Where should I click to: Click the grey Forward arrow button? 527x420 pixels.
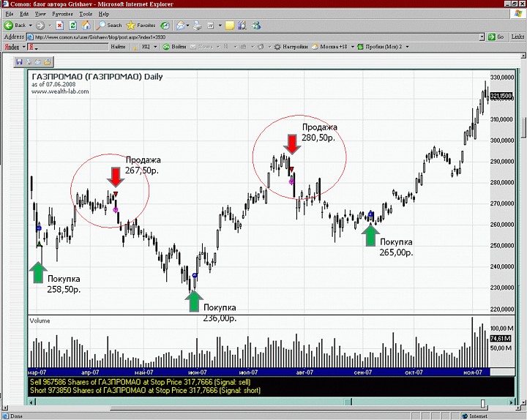click(40, 26)
